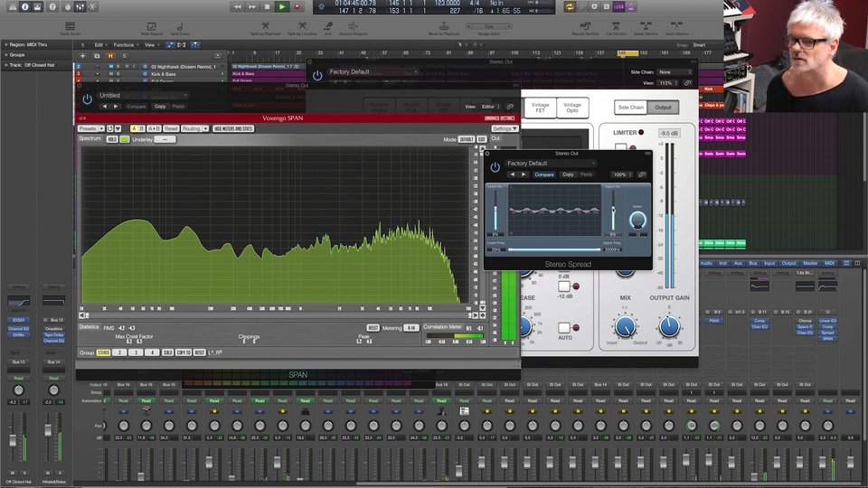This screenshot has width=868, height=488.
Task: Start playback with the green Play button
Action: tap(282, 6)
